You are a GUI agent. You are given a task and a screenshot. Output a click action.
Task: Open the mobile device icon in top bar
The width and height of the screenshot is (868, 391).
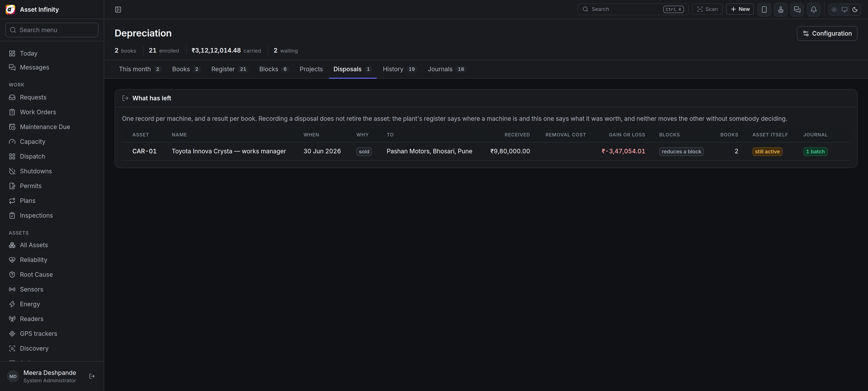pos(764,9)
